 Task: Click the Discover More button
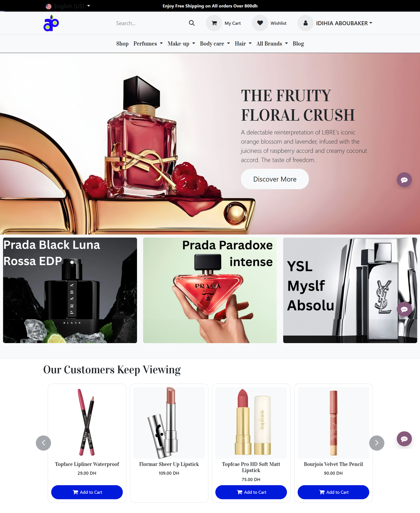pyautogui.click(x=274, y=179)
